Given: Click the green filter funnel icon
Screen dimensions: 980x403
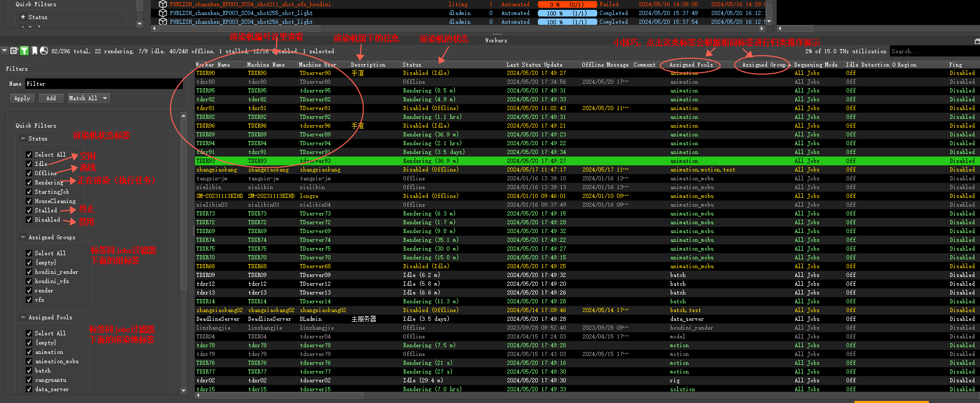Looking at the screenshot, I should [x=24, y=51].
